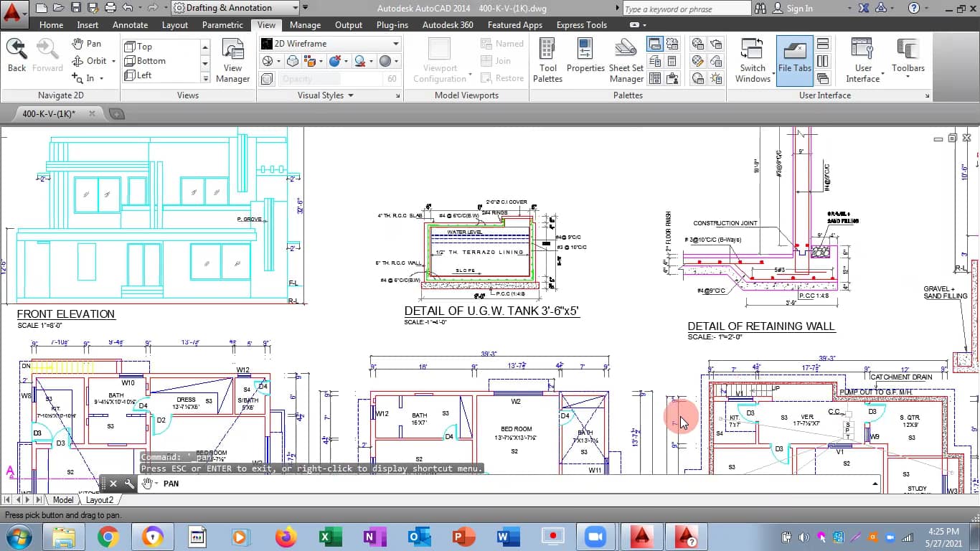The image size is (980, 551).
Task: Click the command line customize wrench icon
Action: tap(129, 484)
